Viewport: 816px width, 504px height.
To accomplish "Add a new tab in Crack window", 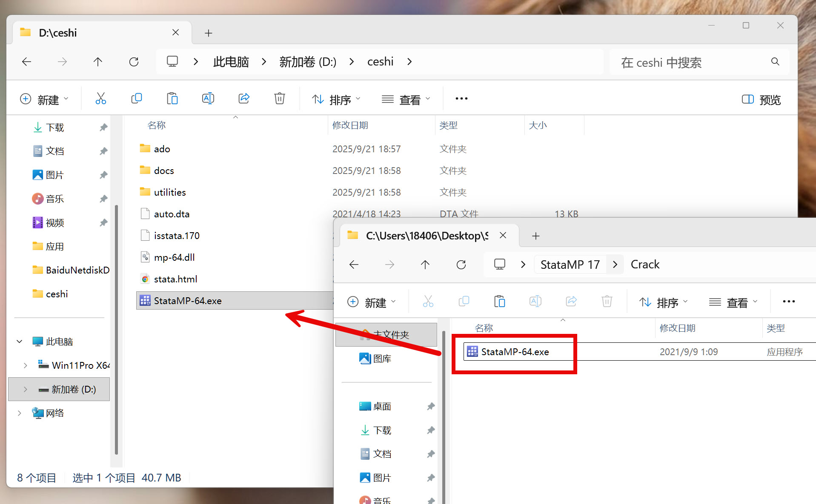I will [x=535, y=236].
